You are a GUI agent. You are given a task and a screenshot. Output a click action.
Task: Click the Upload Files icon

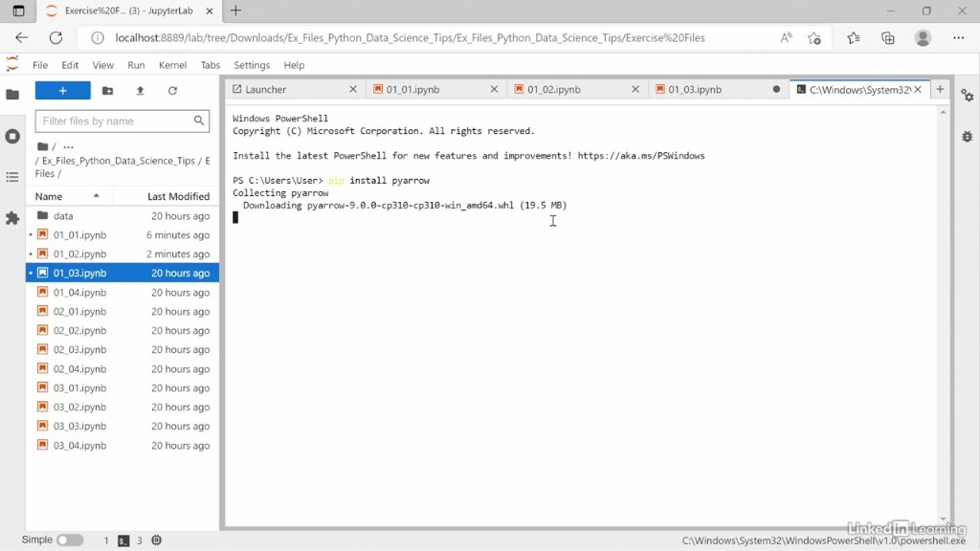[x=140, y=91]
